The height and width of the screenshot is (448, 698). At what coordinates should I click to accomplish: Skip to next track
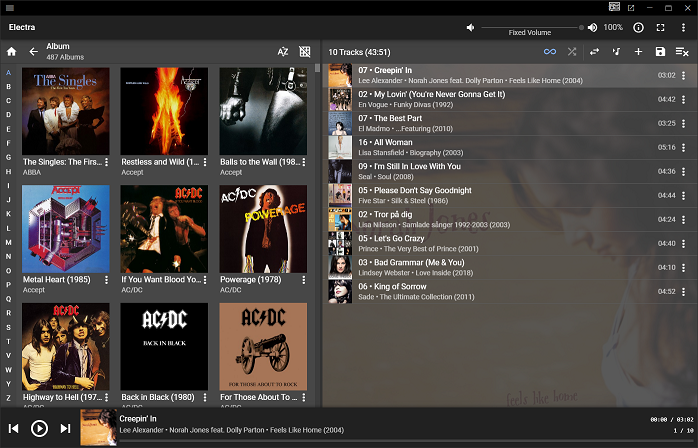tap(65, 428)
